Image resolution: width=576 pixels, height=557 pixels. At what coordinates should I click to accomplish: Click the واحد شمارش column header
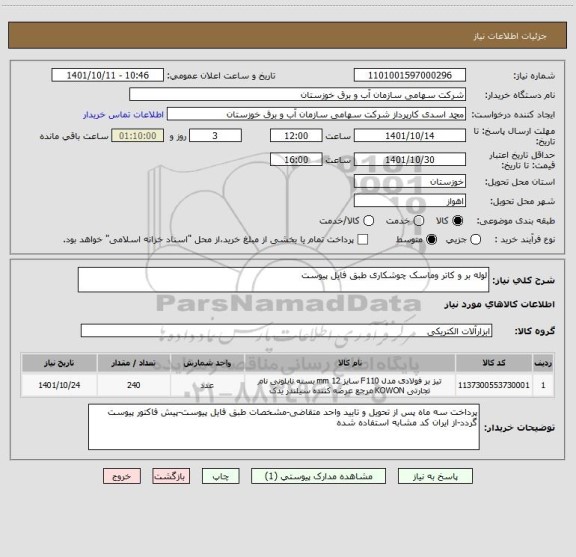point(207,363)
